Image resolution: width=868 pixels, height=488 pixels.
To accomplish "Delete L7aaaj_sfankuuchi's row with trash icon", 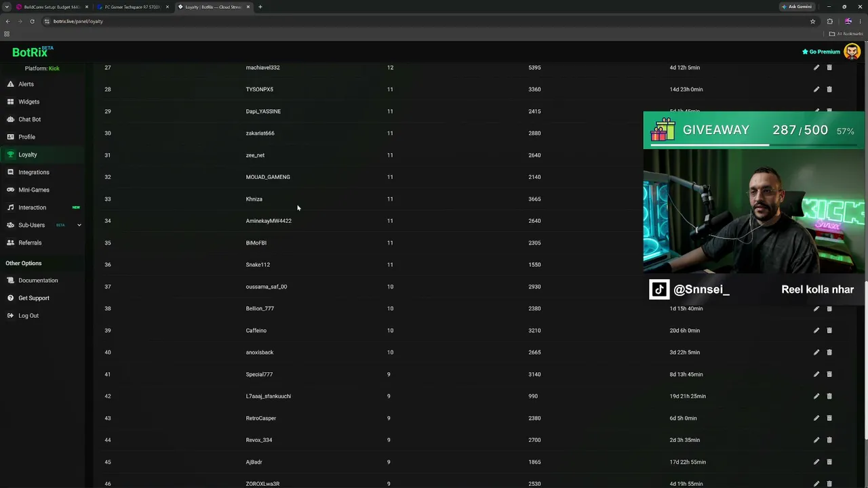I will tap(829, 396).
